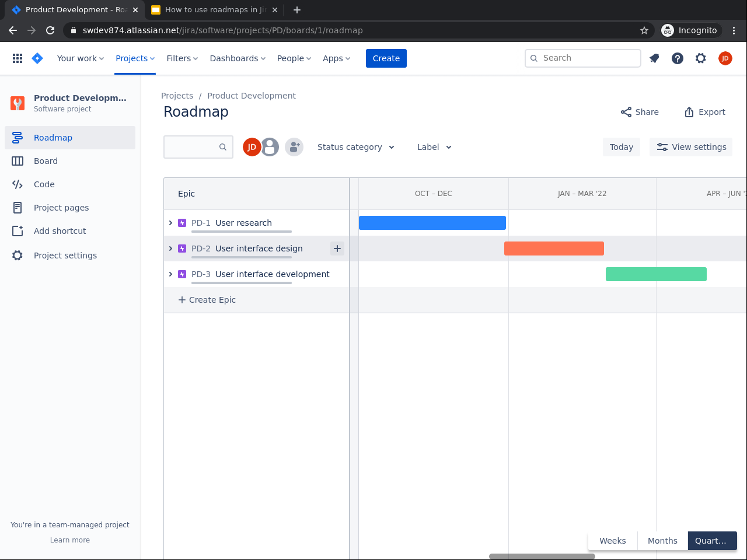747x560 pixels.
Task: Click the blue Create button
Action: tap(386, 58)
